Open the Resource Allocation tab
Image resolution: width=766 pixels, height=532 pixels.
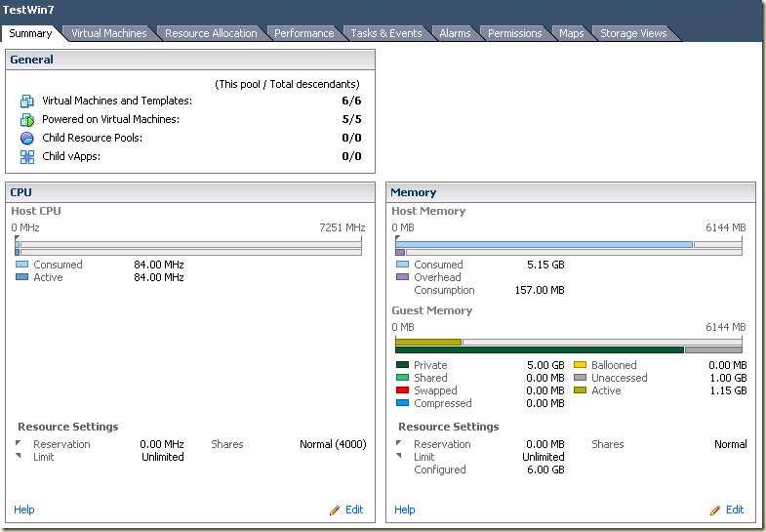point(211,33)
